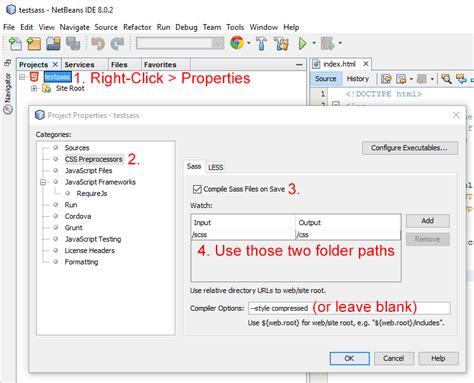Click the Clean and Build icon
Viewport: 474px width, 383px height.
click(282, 43)
